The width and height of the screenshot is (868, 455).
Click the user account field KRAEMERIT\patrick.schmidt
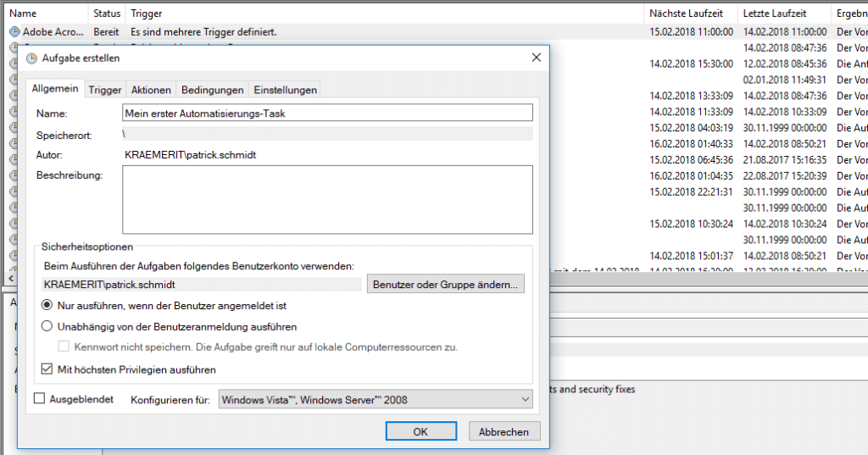tap(202, 285)
